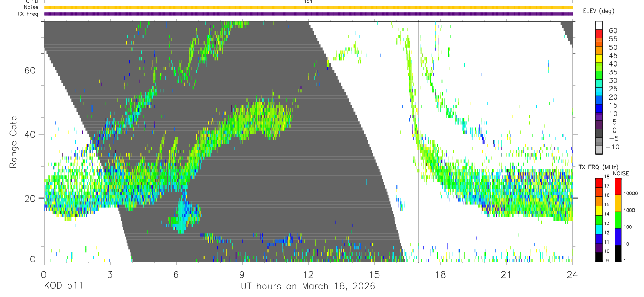Click the 'UT hours on March 16, 2026' axis title
The height and width of the screenshot is (297, 644).
pos(308,287)
